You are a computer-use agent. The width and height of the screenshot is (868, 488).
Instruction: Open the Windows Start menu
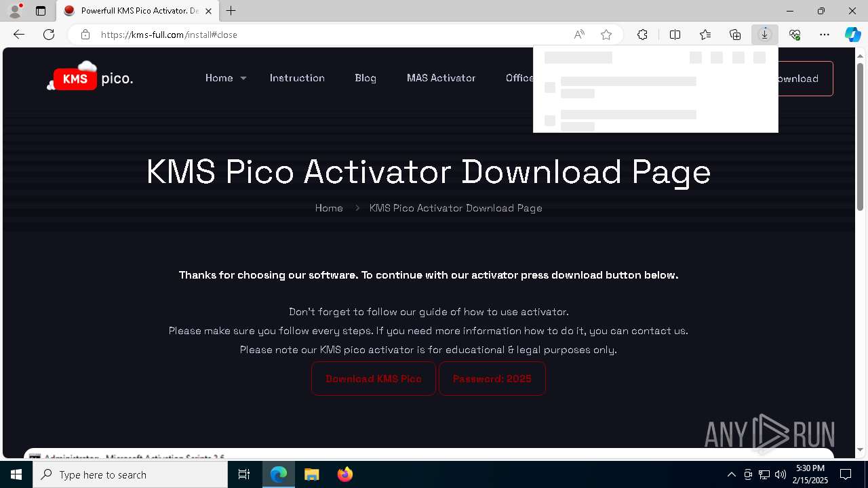16,474
